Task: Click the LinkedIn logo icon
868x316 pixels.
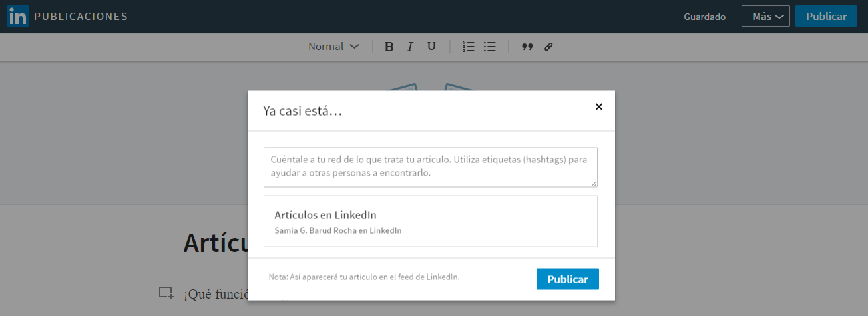Action: pyautogui.click(x=17, y=17)
